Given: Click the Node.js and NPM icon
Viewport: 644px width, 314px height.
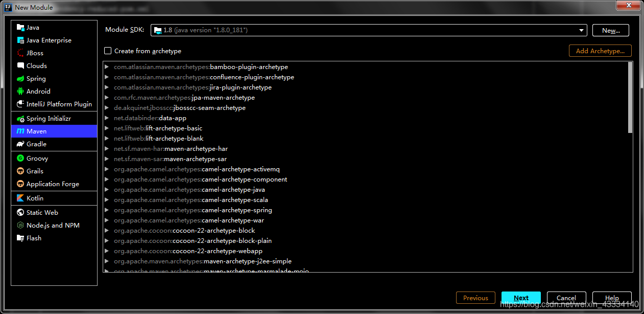Looking at the screenshot, I should point(20,226).
